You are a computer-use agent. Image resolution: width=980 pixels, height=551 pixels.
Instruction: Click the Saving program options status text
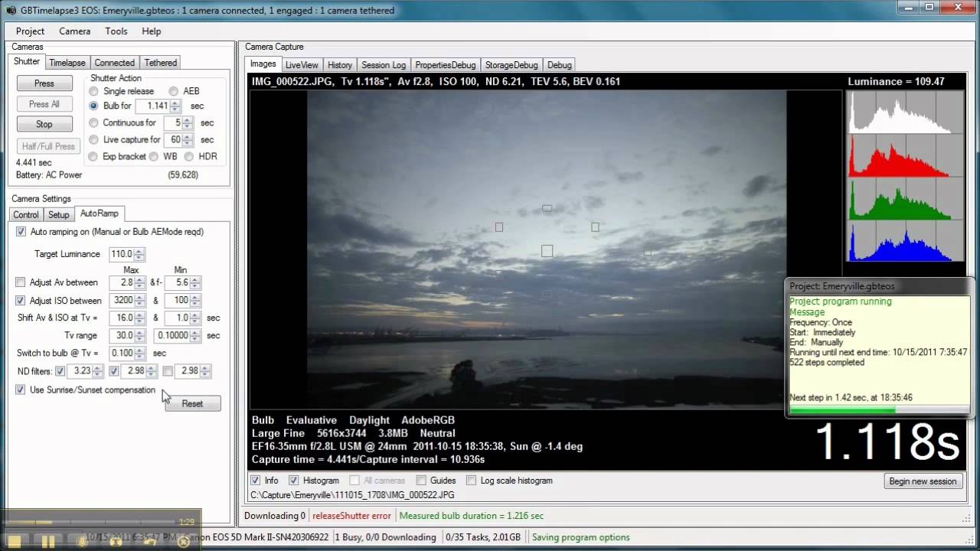581,537
